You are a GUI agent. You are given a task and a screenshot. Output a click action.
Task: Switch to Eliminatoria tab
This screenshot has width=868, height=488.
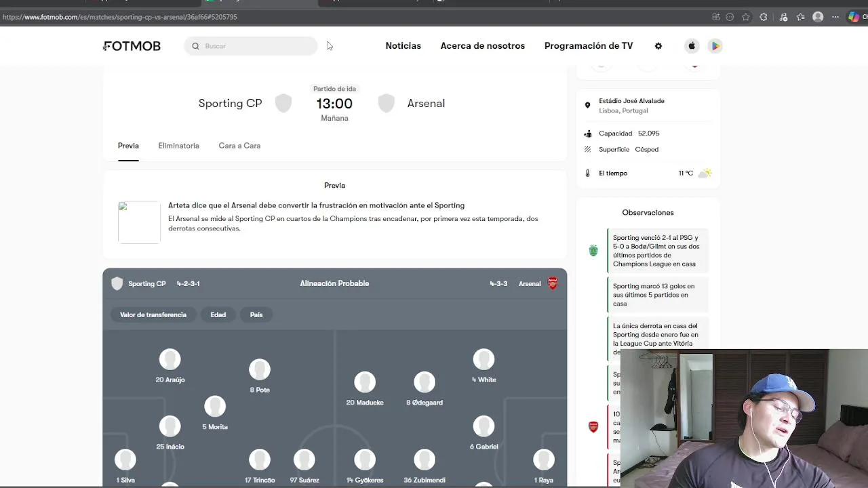[178, 146]
